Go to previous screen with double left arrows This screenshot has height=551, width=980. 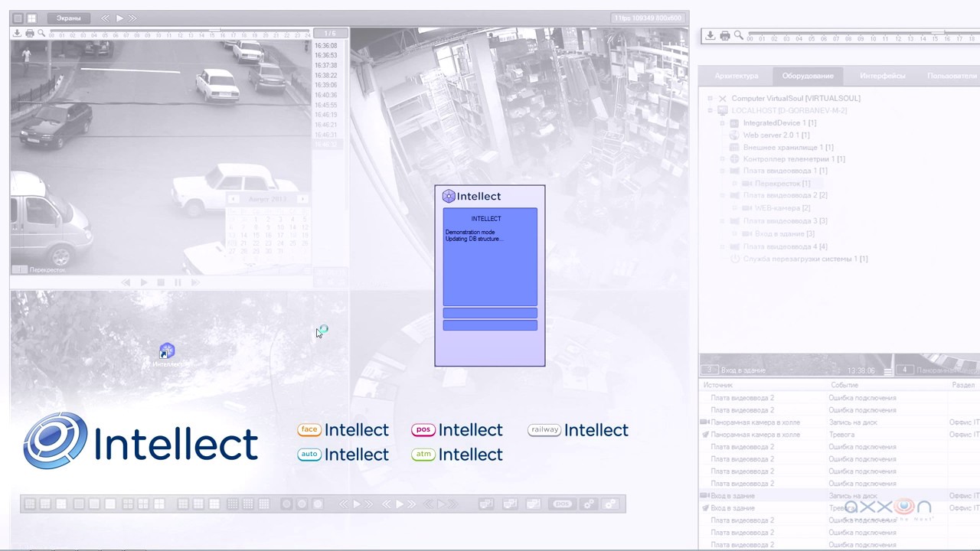point(106,18)
